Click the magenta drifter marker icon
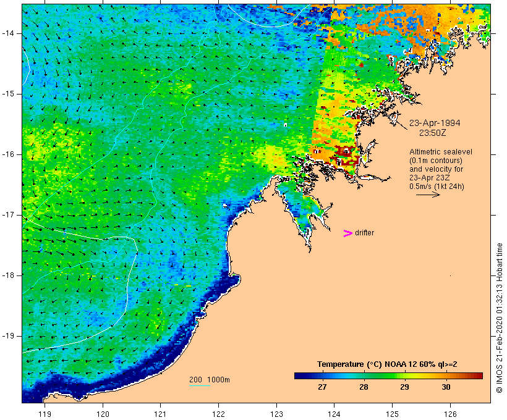 click(x=348, y=233)
